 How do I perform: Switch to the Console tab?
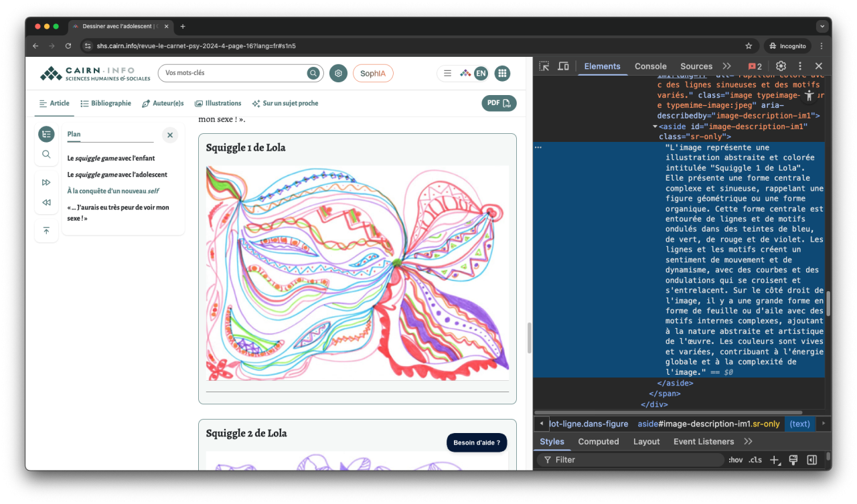(650, 66)
